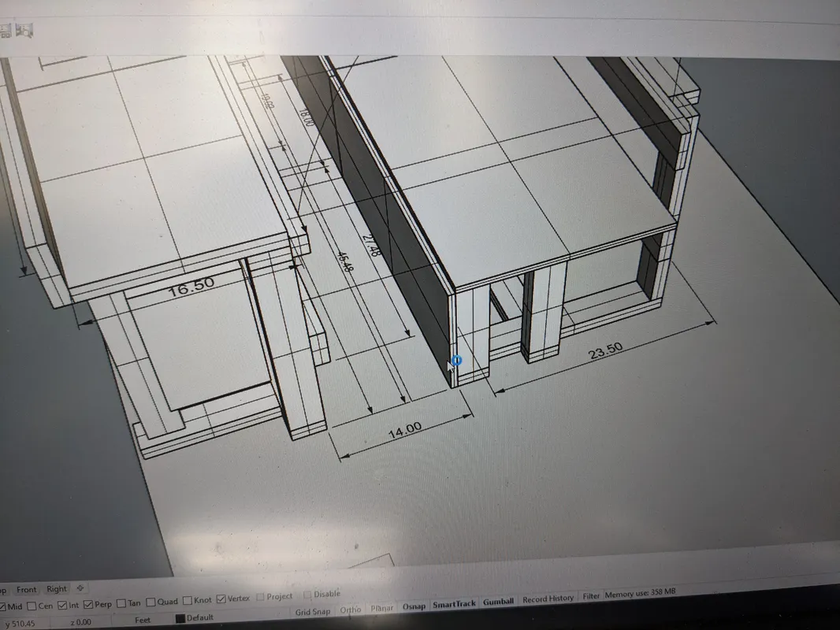Toggle the Mid osnap checkbox
Viewport: 840px width, 630px height.
(2, 606)
